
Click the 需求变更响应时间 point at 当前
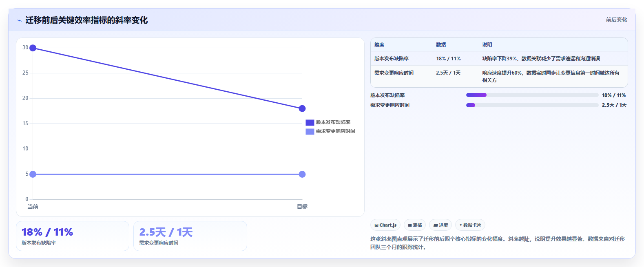point(33,174)
